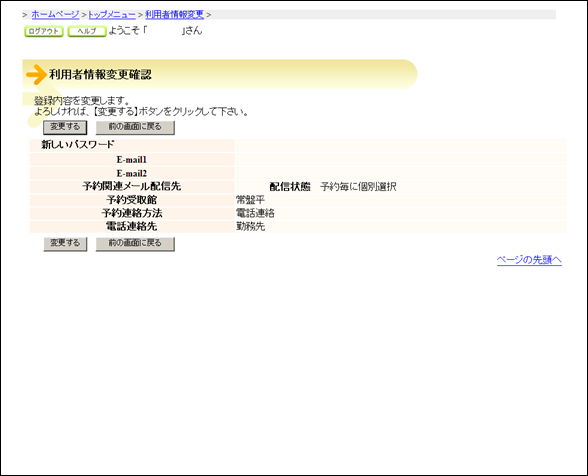Image resolution: width=588 pixels, height=476 pixels.
Task: Click the lower 前の画面に戻る button
Action: (135, 244)
